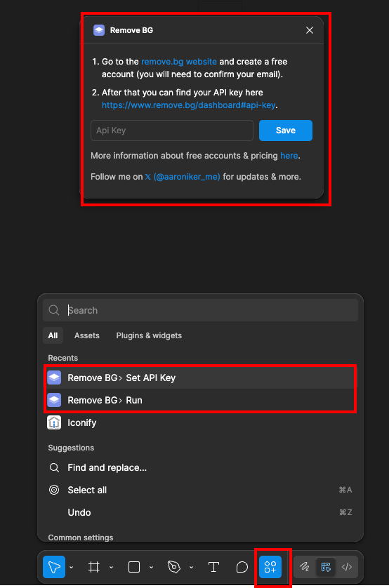389x588 pixels.
Task: Click the Iconify plugin icon
Action: click(x=54, y=422)
